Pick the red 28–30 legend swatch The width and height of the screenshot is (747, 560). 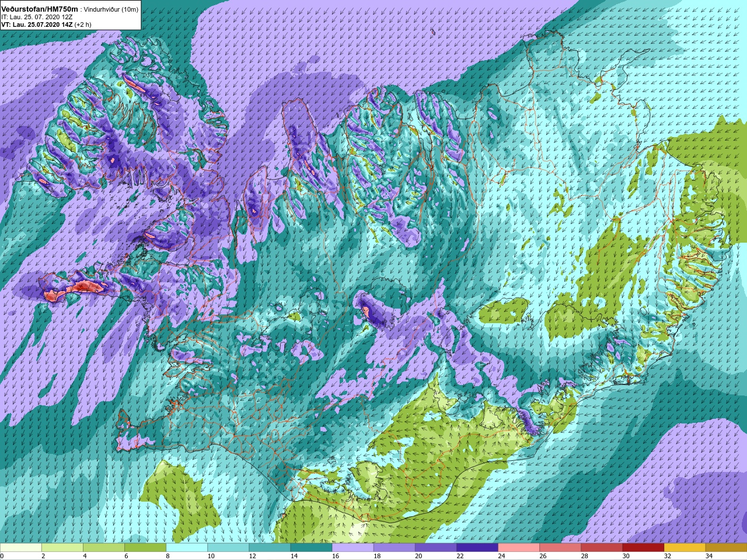coord(601,548)
